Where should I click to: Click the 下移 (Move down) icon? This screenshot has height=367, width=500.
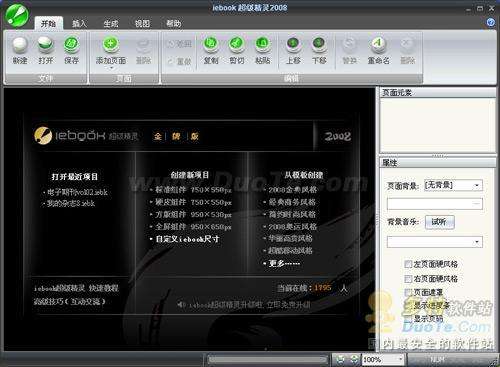tap(319, 45)
